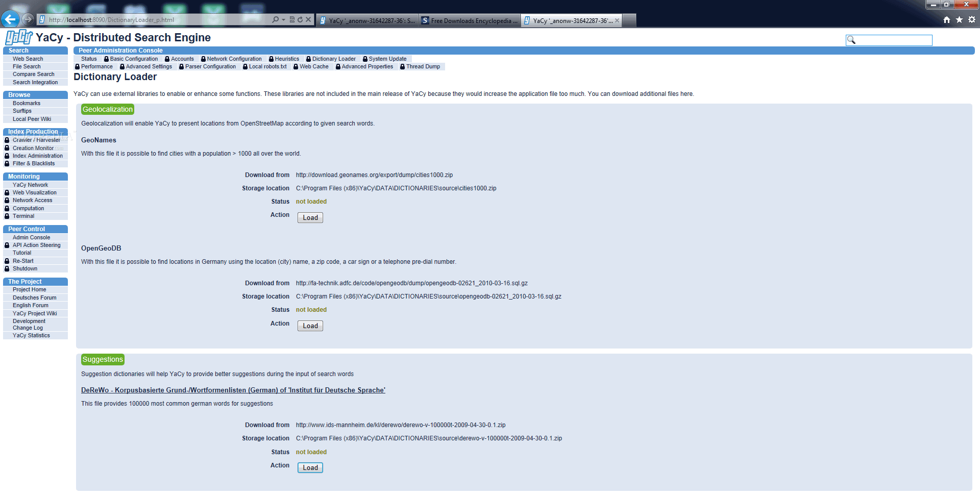Open Bookmarks in Browse section

(x=27, y=103)
